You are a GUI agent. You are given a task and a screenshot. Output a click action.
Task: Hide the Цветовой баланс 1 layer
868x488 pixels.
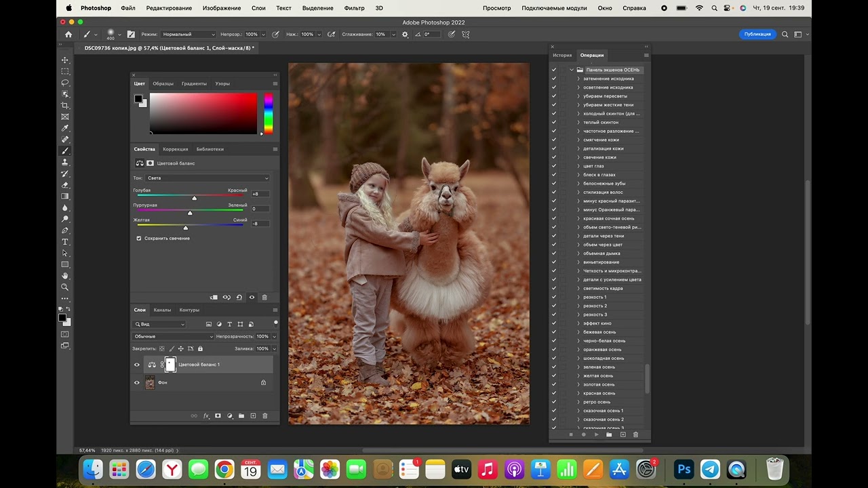[x=136, y=365]
